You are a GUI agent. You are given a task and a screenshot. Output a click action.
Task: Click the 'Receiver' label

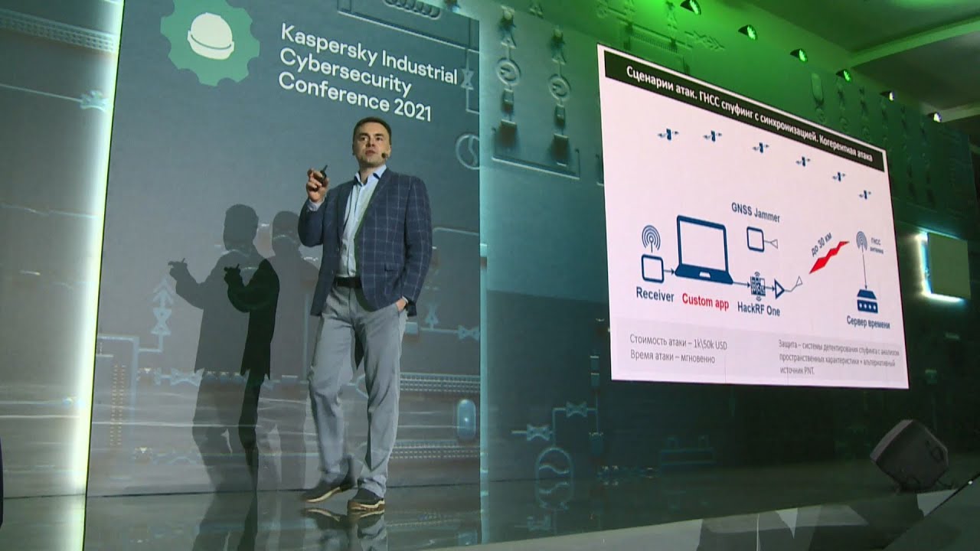(655, 294)
